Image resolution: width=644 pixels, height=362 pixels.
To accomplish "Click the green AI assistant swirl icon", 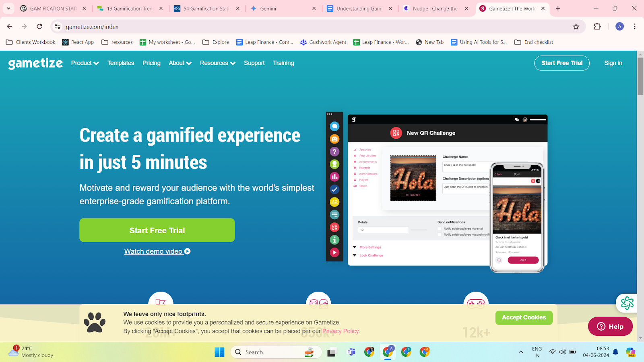I will [x=627, y=303].
